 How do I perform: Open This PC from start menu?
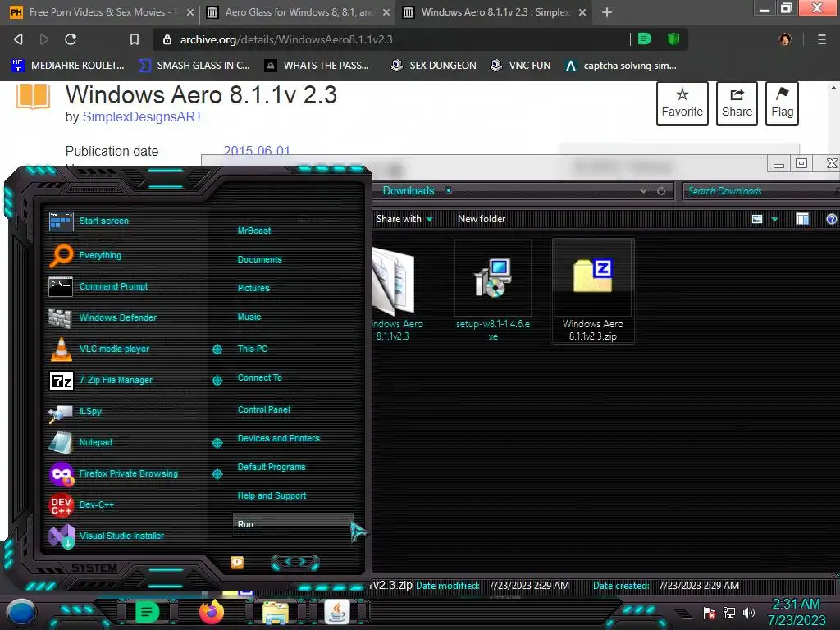253,349
